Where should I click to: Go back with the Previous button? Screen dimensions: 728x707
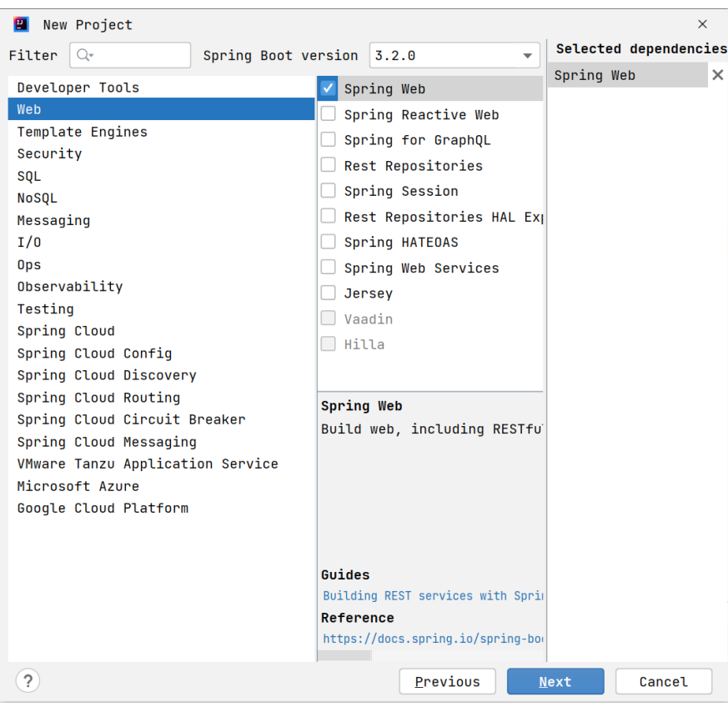(x=447, y=681)
